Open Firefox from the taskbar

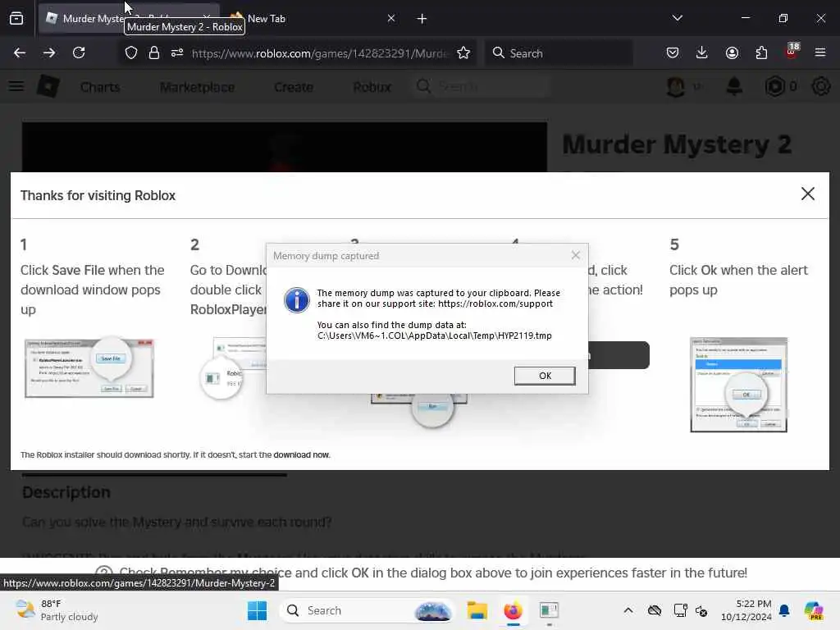point(513,610)
